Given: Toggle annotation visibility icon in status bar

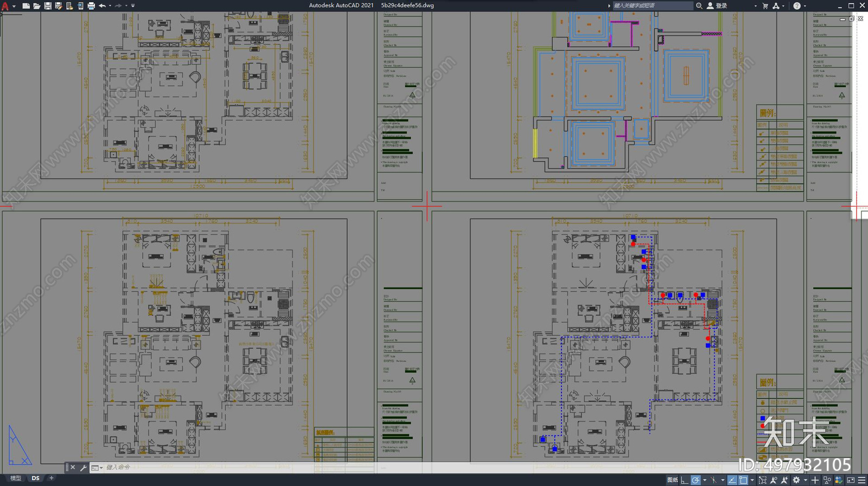Looking at the screenshot, I should tap(774, 480).
